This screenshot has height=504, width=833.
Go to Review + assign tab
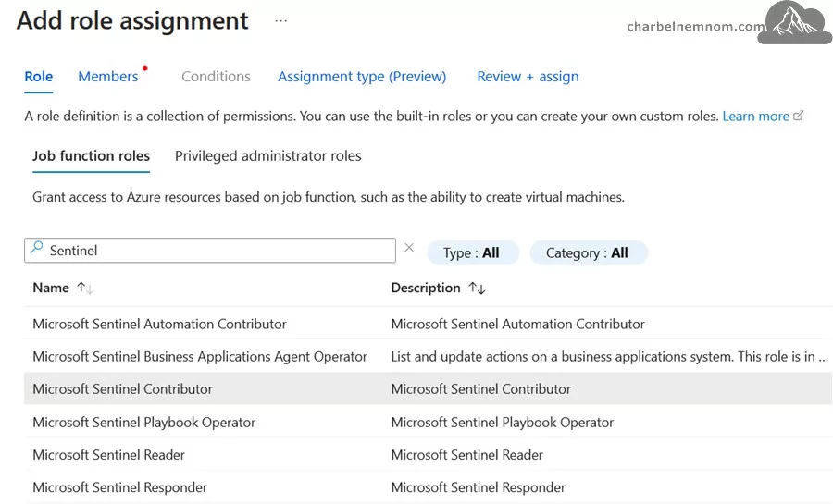point(528,77)
